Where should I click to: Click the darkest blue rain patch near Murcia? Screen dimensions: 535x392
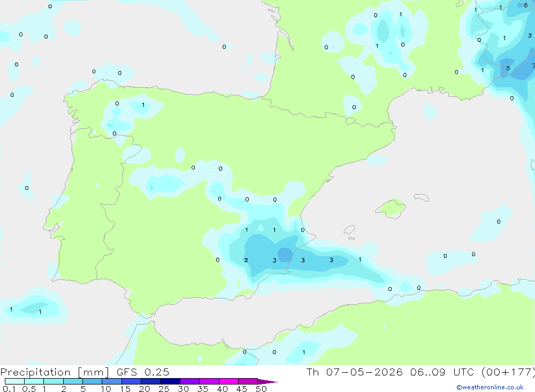point(285,255)
